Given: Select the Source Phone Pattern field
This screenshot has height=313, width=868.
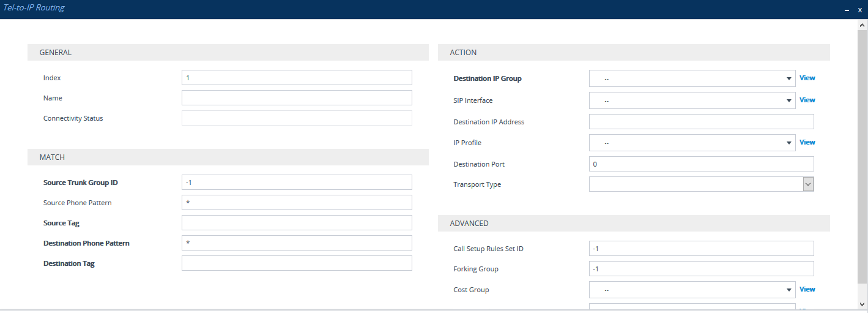Looking at the screenshot, I should [297, 203].
